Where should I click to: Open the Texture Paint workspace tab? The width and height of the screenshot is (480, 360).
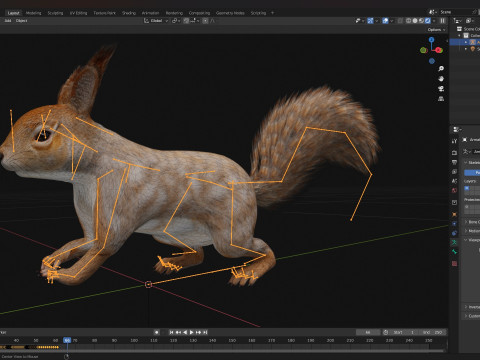pos(104,13)
